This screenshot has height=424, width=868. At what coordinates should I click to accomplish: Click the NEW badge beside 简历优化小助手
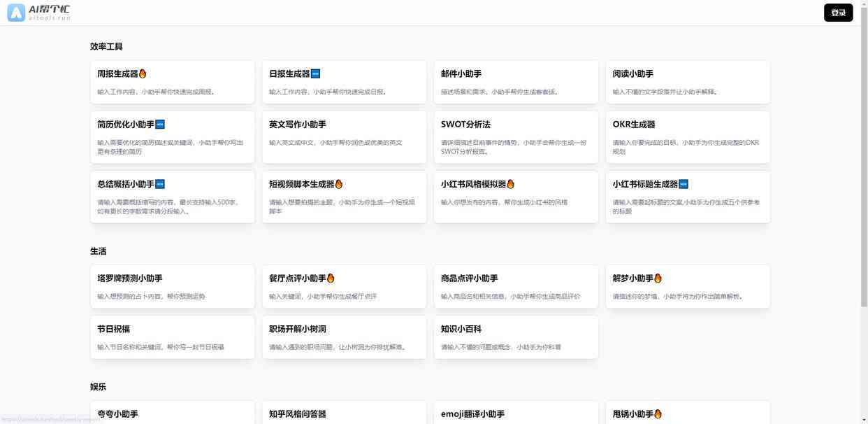tap(160, 125)
